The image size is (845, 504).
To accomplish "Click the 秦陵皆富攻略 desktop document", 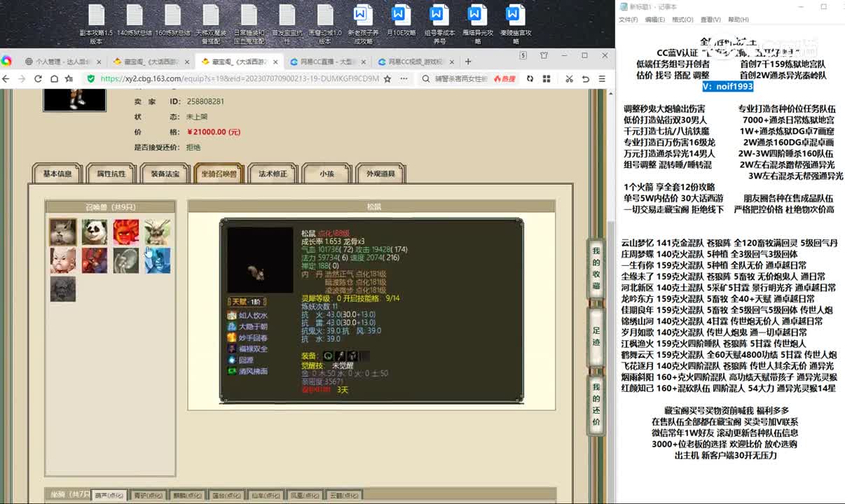I will click(514, 24).
